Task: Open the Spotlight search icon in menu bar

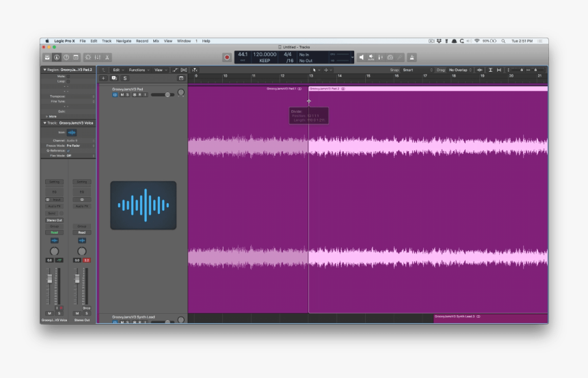Action: [503, 41]
